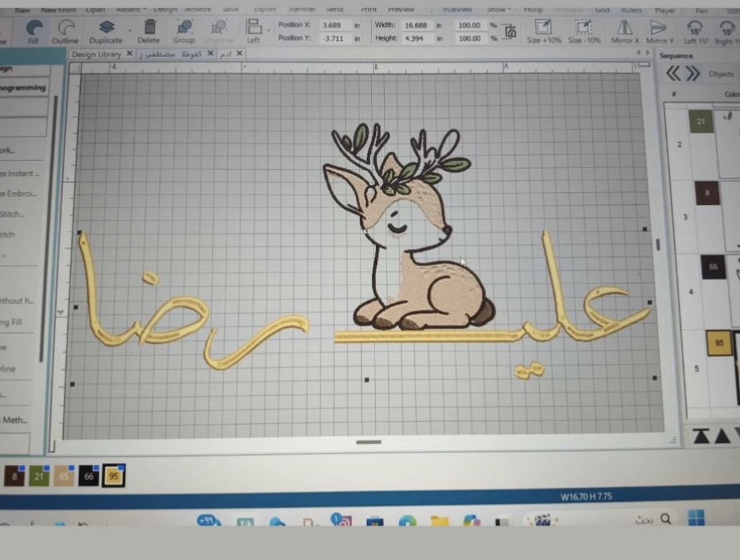The width and height of the screenshot is (740, 560).
Task: Open the stitch Player
Action: coord(665,10)
